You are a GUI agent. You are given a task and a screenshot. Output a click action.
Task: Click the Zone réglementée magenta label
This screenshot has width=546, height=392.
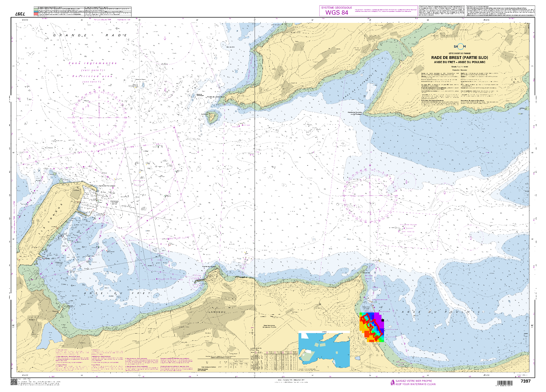93,63
